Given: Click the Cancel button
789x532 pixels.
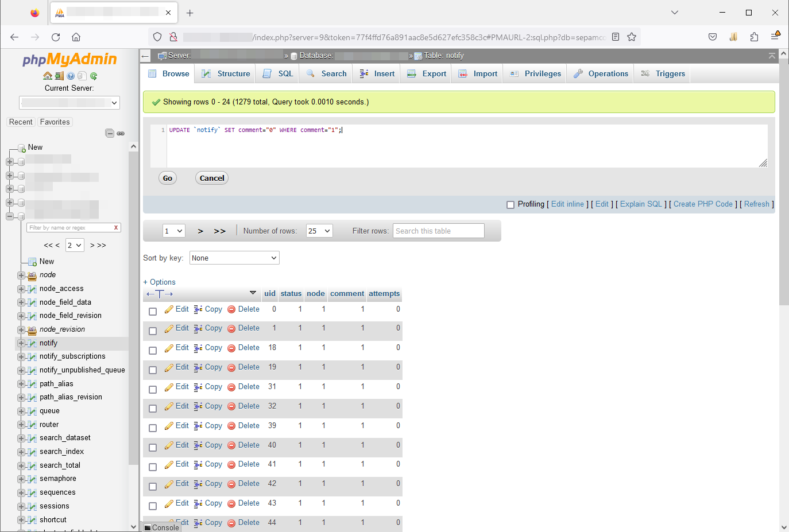Looking at the screenshot, I should (x=212, y=178).
